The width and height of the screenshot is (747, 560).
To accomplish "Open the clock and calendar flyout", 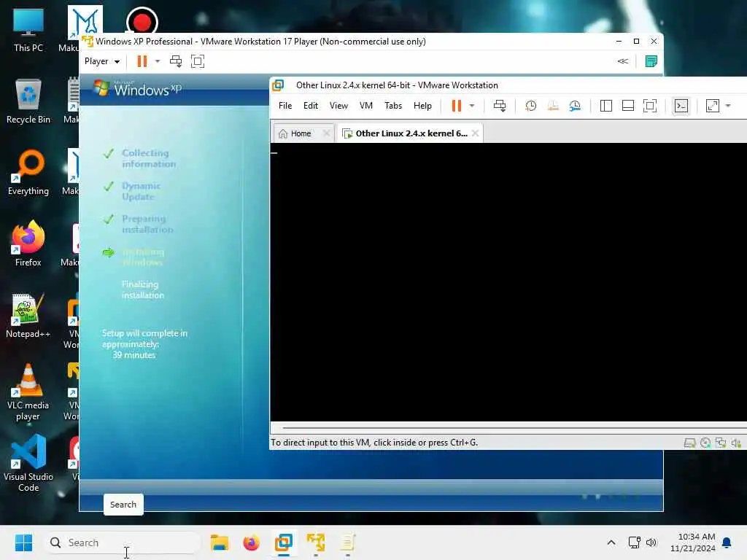I will [693, 542].
